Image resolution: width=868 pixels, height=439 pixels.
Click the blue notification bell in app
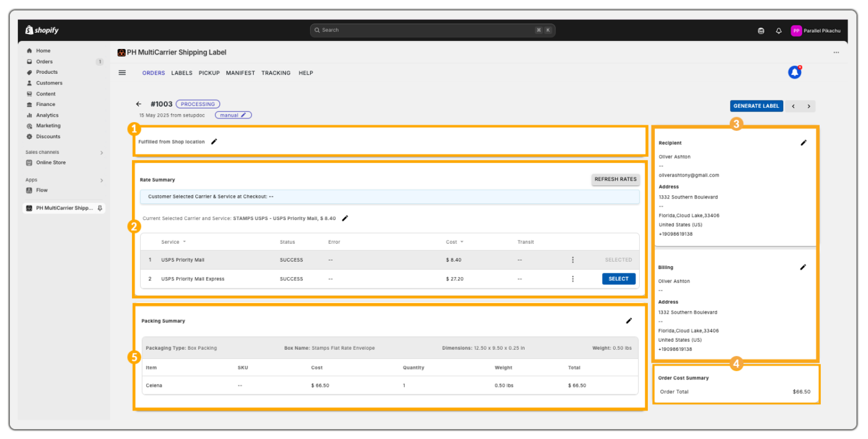click(794, 73)
